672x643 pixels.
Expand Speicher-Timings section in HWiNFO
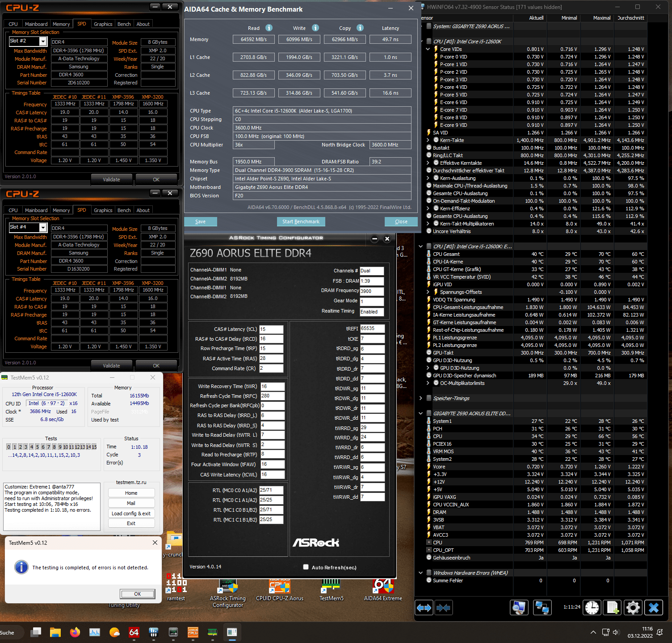click(420, 398)
